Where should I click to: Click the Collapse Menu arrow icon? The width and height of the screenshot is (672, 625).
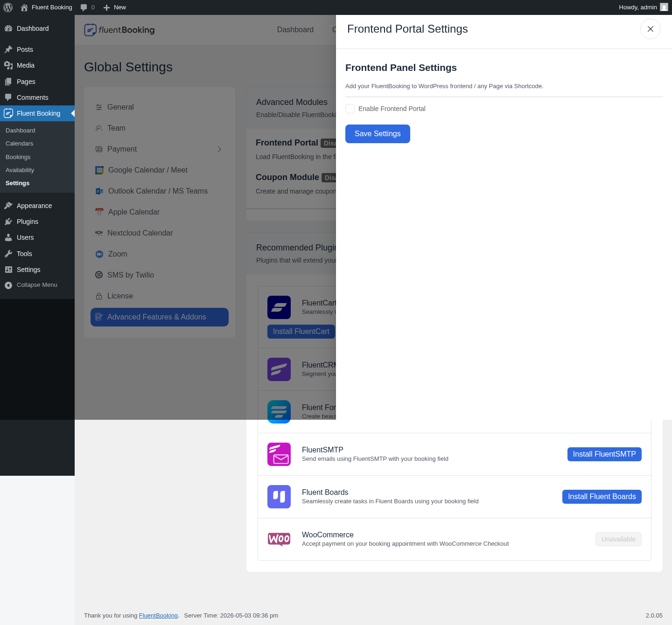(8, 285)
